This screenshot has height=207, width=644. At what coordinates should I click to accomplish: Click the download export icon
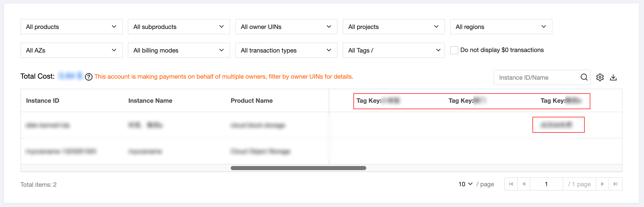point(613,77)
